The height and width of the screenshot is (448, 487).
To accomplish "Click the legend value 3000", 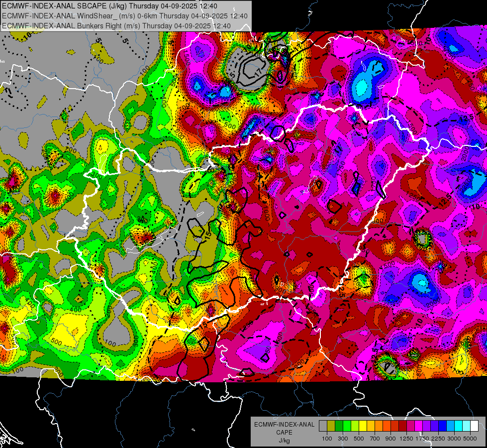I will 454,439.
